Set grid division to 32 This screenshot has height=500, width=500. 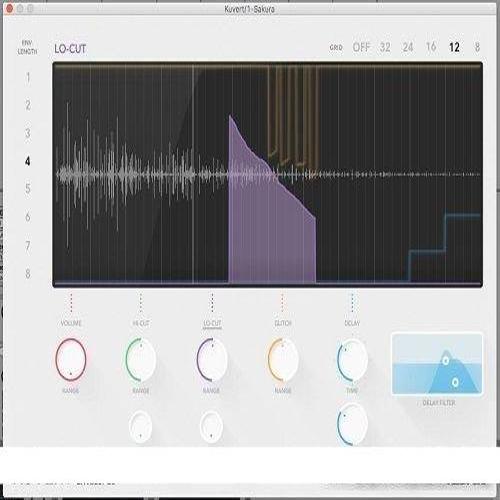pyautogui.click(x=385, y=47)
